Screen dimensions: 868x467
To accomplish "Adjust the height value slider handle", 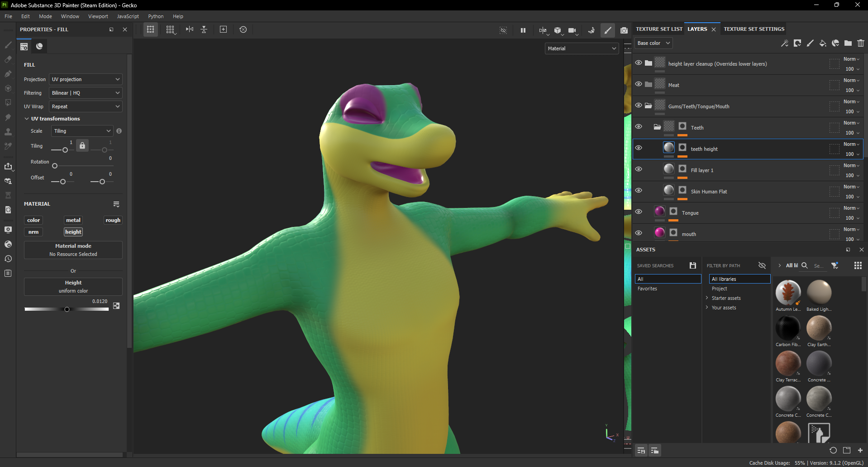I will (x=67, y=309).
